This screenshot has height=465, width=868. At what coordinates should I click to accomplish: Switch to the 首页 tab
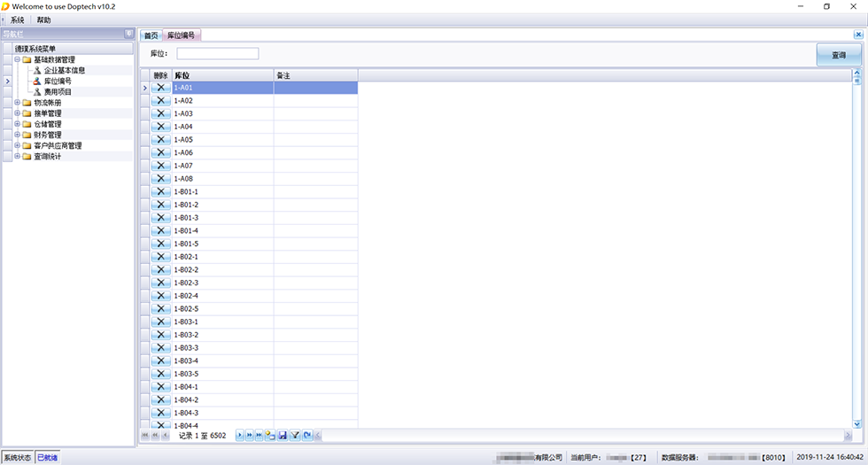pos(151,35)
